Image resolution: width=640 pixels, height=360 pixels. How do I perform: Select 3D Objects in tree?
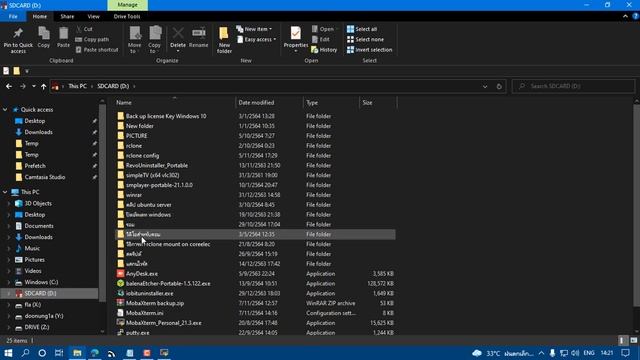point(38,203)
